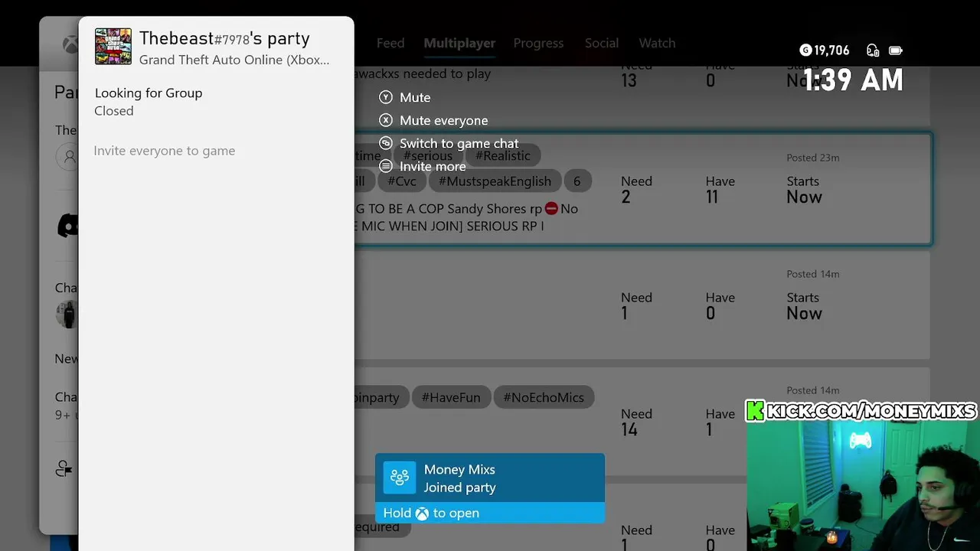Select the #MustspeakEnglish tag
The width and height of the screenshot is (980, 551).
coord(495,181)
